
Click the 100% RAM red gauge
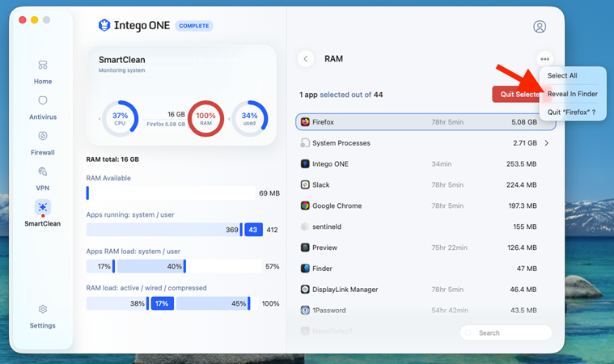205,119
